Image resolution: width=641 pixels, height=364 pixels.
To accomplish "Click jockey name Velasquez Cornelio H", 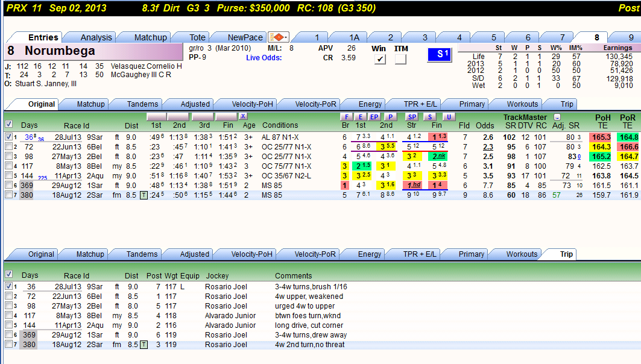I will (x=147, y=66).
